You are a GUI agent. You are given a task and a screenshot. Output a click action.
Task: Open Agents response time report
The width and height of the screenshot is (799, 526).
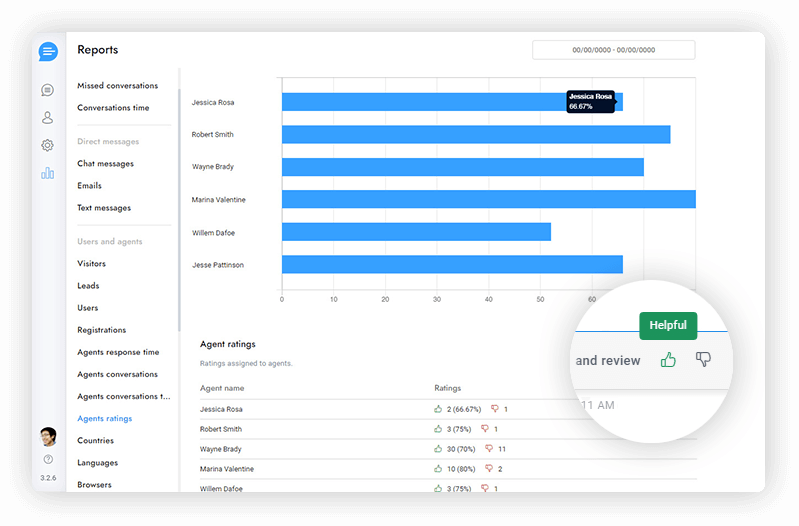(118, 352)
